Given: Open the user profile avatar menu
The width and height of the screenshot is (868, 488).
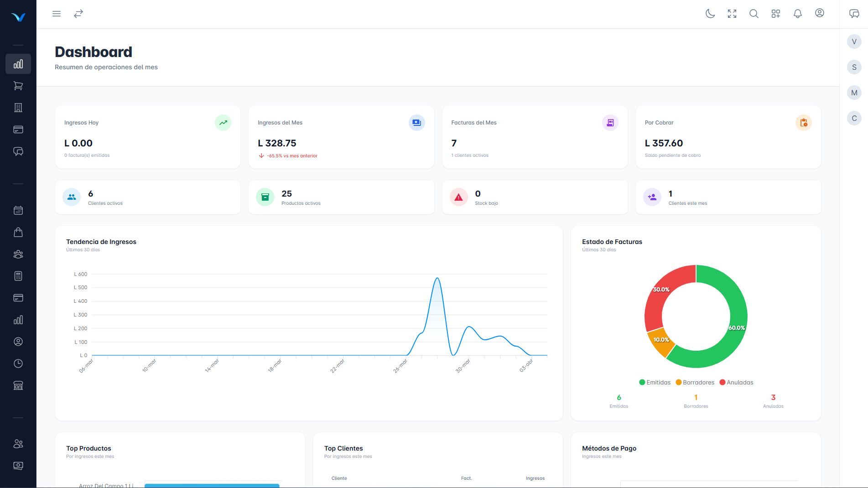Looking at the screenshot, I should coord(819,14).
